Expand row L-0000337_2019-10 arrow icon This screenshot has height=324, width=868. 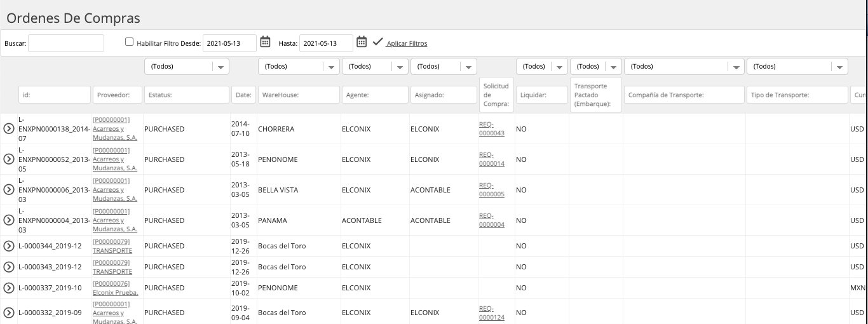[9, 288]
